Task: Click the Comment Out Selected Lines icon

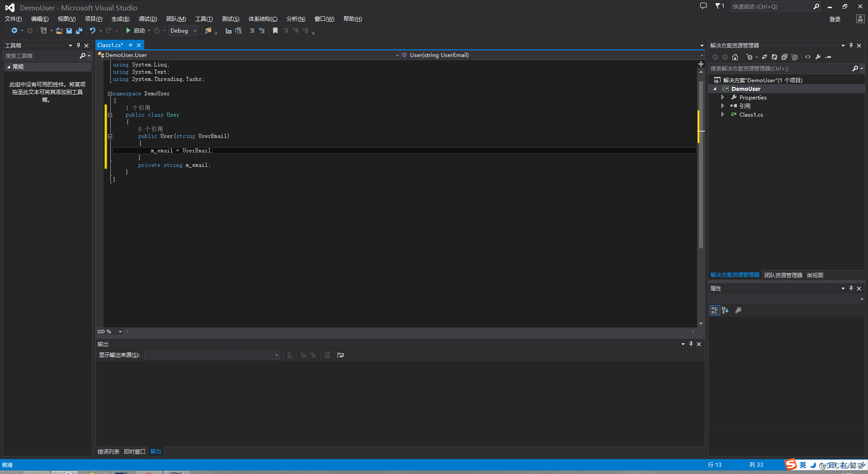Action: (x=252, y=31)
